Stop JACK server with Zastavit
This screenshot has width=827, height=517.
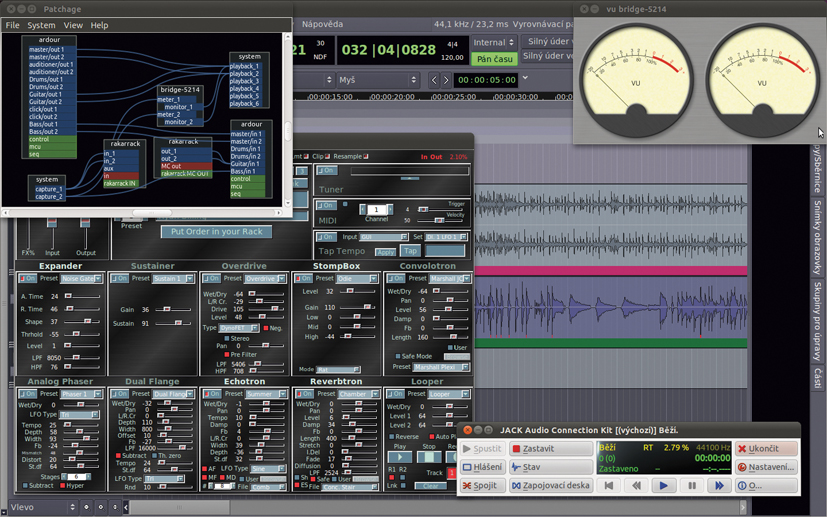(551, 449)
